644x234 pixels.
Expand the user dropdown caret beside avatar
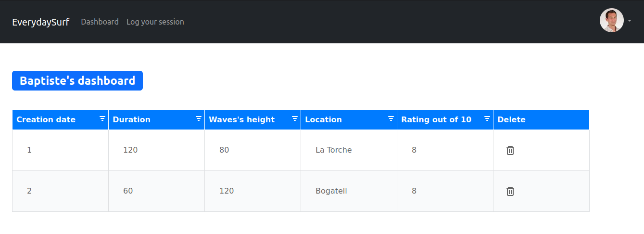(x=630, y=21)
